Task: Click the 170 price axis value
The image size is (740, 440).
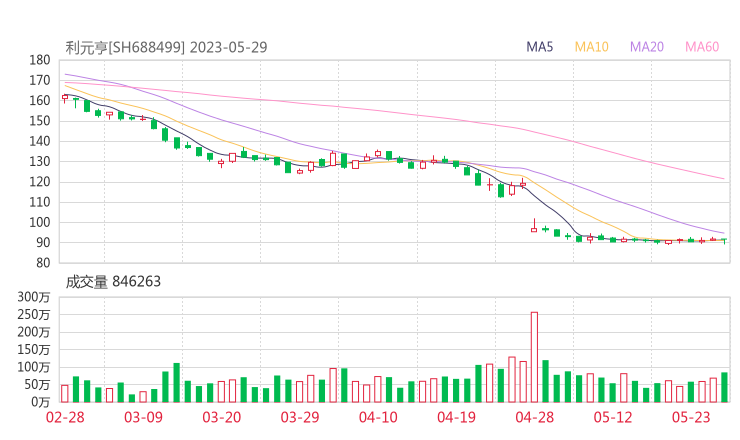Action: click(x=40, y=80)
